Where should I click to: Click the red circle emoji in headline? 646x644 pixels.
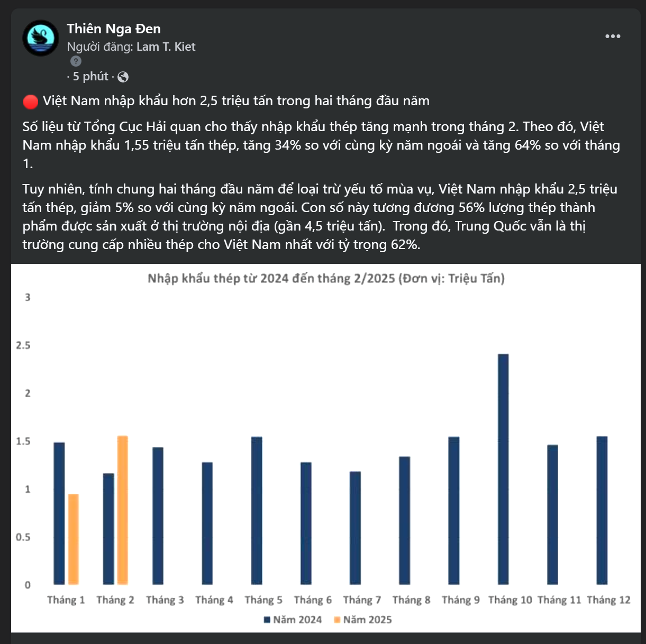tap(30, 101)
